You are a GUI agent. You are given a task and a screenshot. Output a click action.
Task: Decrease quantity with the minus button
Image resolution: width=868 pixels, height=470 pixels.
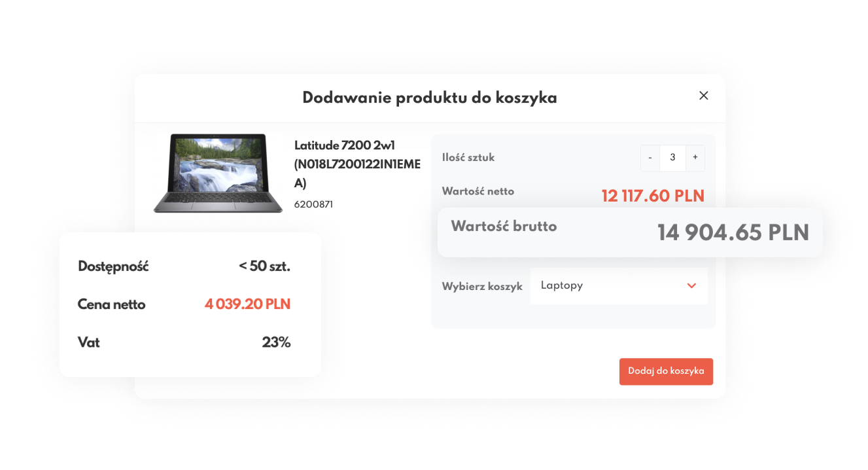click(650, 158)
